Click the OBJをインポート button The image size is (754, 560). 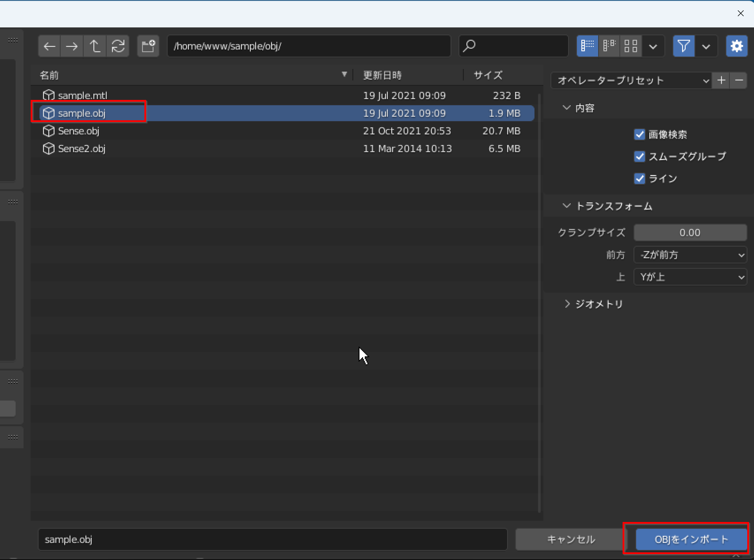pyautogui.click(x=691, y=539)
